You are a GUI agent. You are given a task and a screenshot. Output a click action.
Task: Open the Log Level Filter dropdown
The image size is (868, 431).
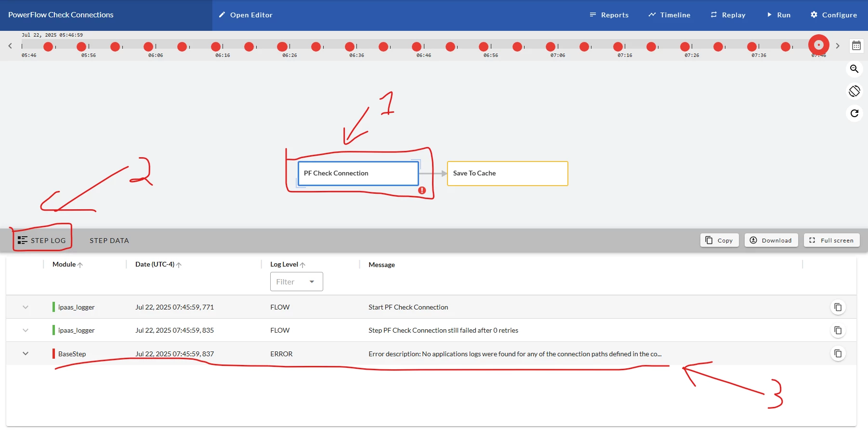(x=297, y=282)
